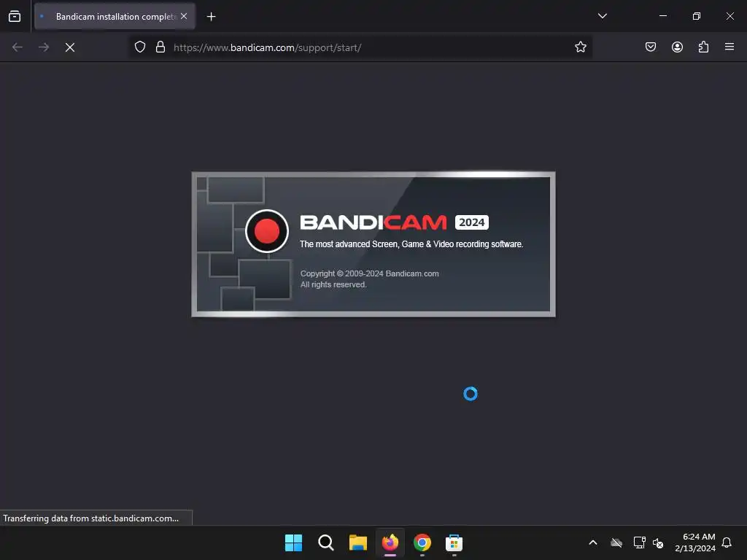Image resolution: width=747 pixels, height=560 pixels.
Task: Minimize the Firefox window
Action: [x=662, y=16]
